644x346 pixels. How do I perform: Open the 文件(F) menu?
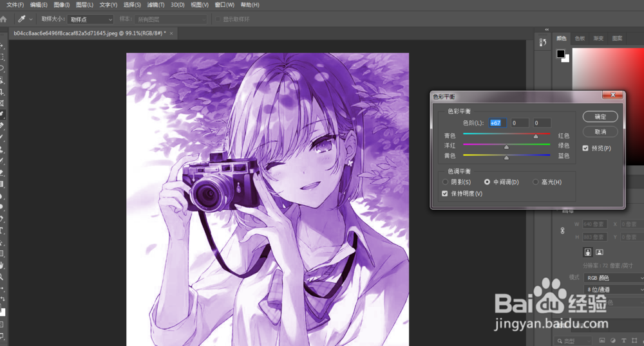click(x=15, y=5)
